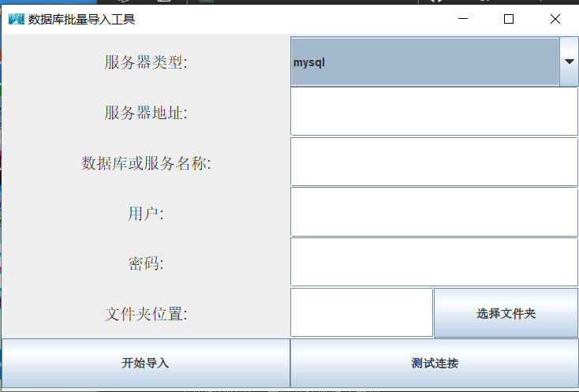Viewport: 579px width, 392px height.
Task: Click the 数据库或服务名称: label
Action: pos(146,162)
